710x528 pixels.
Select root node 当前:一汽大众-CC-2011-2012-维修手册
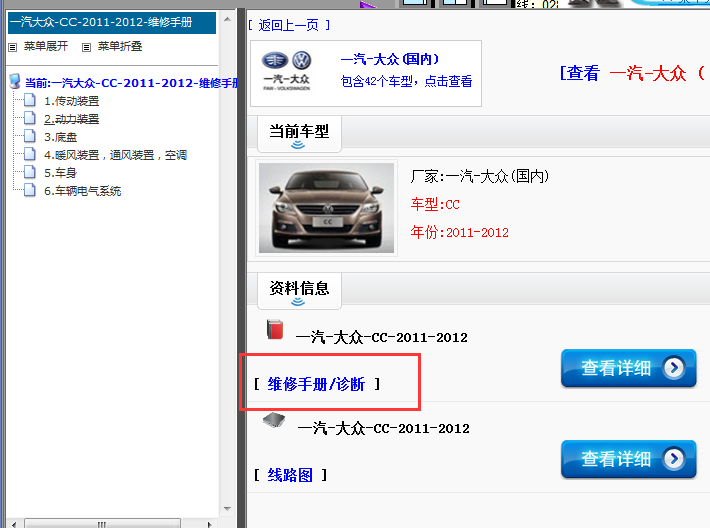point(131,83)
